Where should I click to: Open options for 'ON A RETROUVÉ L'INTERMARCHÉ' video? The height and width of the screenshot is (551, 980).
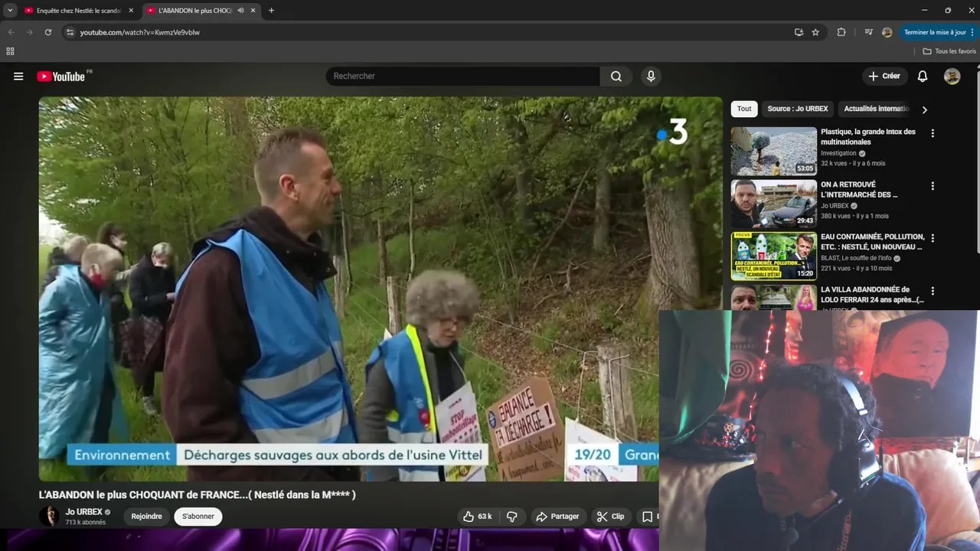[933, 186]
